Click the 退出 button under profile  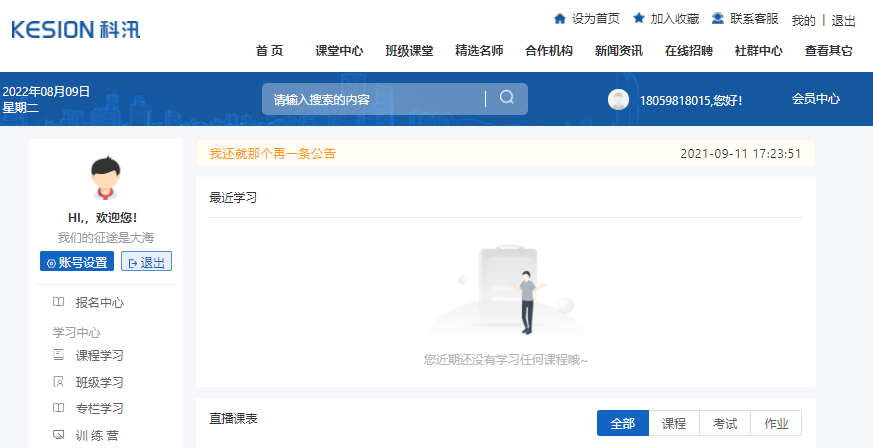pos(146,262)
